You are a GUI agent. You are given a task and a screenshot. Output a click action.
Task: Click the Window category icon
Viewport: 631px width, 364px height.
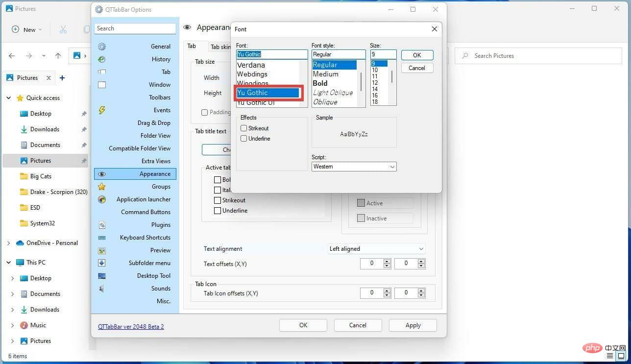click(102, 85)
